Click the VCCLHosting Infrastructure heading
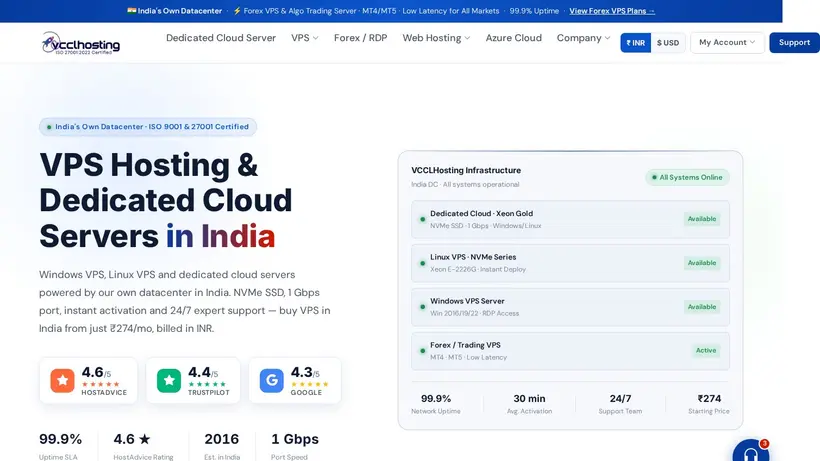The image size is (820, 461). (x=466, y=170)
